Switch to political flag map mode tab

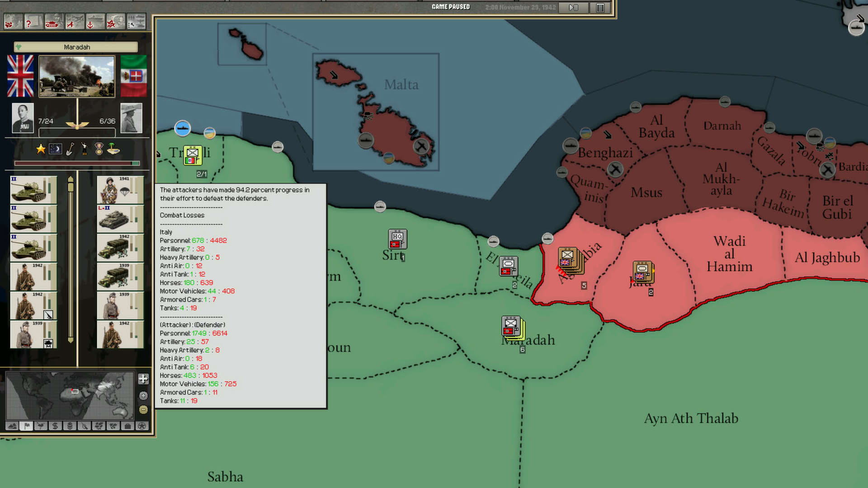tap(26, 426)
